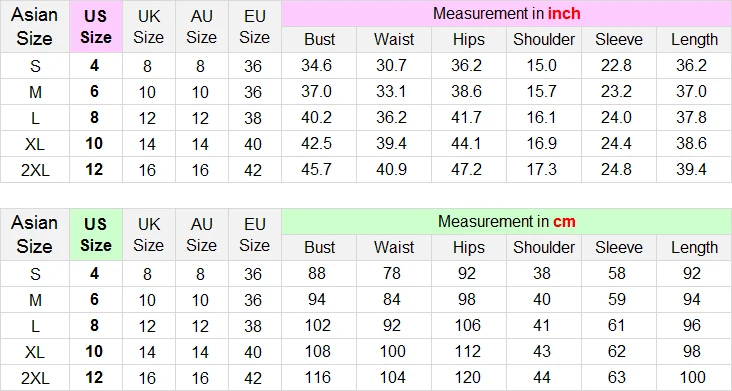
Task: Click the EU Size header in bottom table
Action: coord(254,234)
